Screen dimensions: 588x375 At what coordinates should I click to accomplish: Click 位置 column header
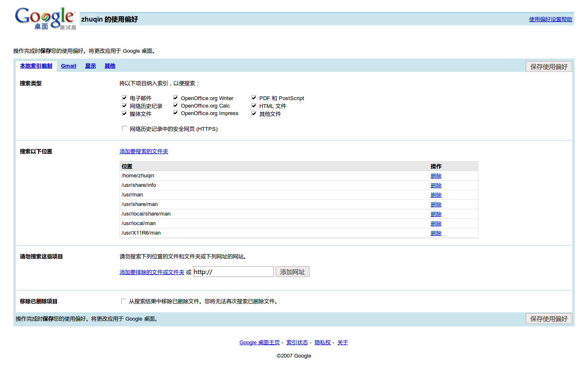[x=127, y=167]
